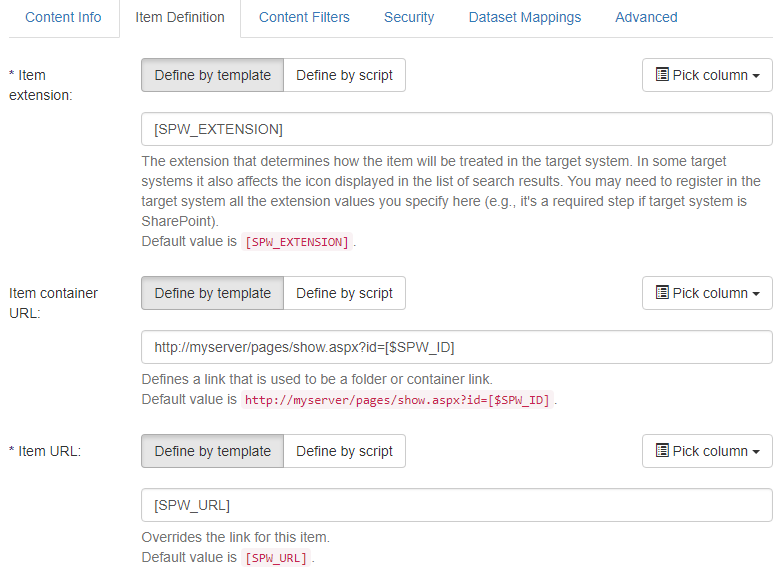Image resolution: width=780 pixels, height=583 pixels.
Task: Click the Item extension text field
Action: click(x=456, y=129)
